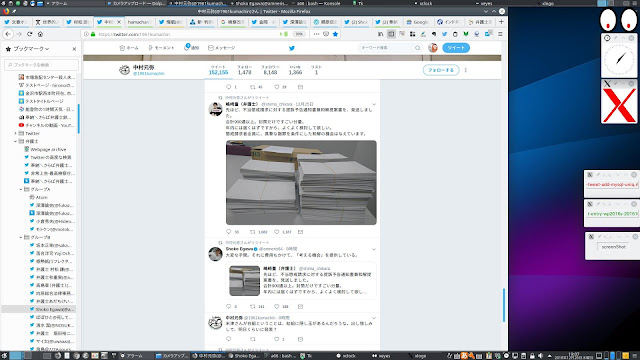Open the account avatar menu in the header
This screenshot has height=360, width=640.
433,48
